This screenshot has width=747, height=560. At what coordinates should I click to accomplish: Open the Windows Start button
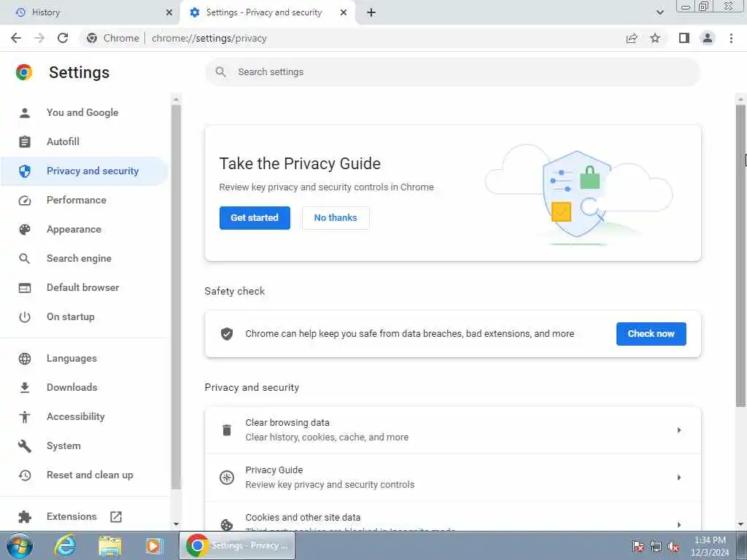(x=20, y=545)
